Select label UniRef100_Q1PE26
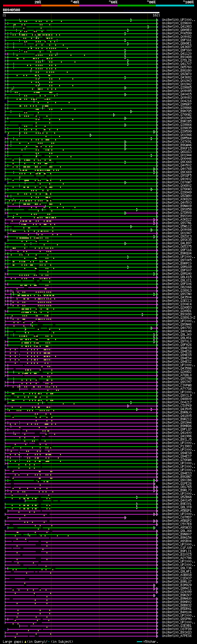The image size is (197, 644). coord(177,483)
